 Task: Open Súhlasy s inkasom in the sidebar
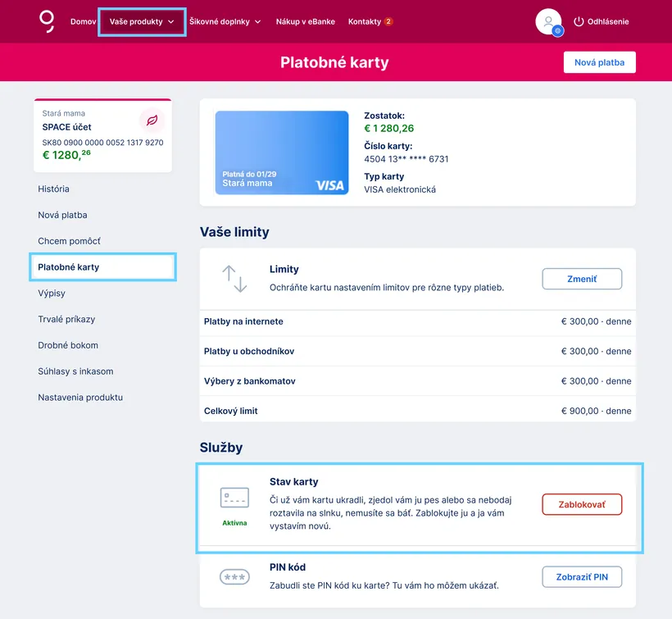[75, 371]
